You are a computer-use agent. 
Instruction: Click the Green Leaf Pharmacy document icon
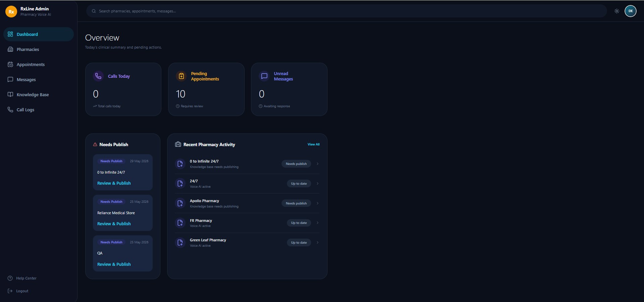point(180,242)
